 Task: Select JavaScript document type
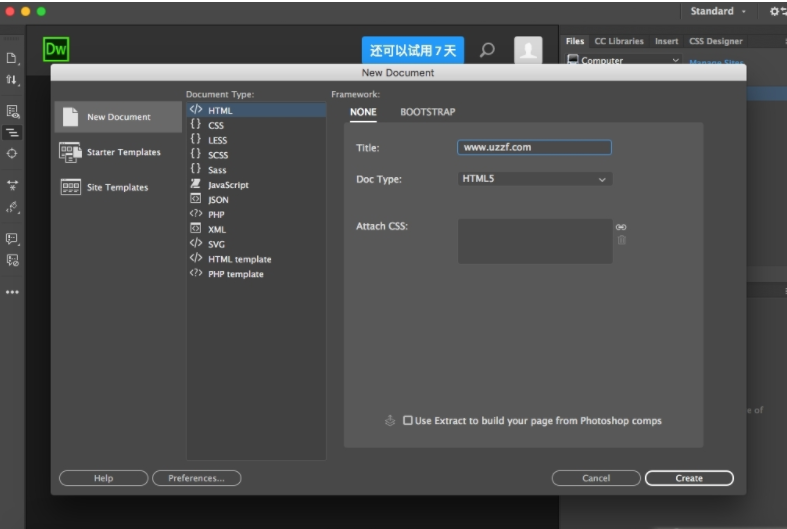click(256, 185)
